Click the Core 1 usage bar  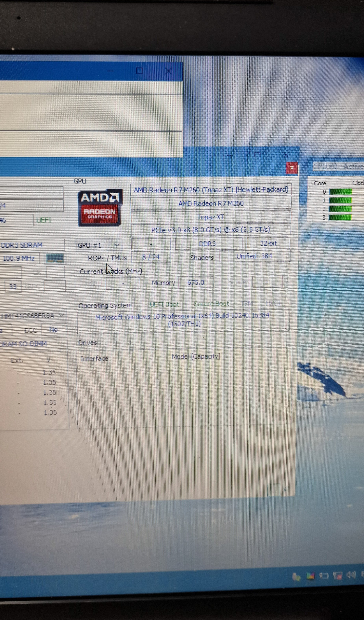point(340,200)
